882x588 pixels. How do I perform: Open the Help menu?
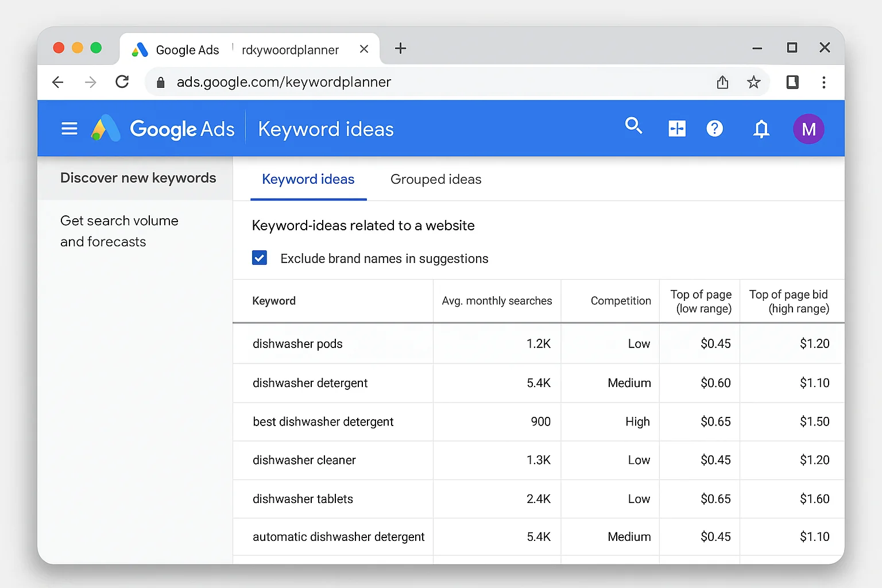click(x=715, y=128)
